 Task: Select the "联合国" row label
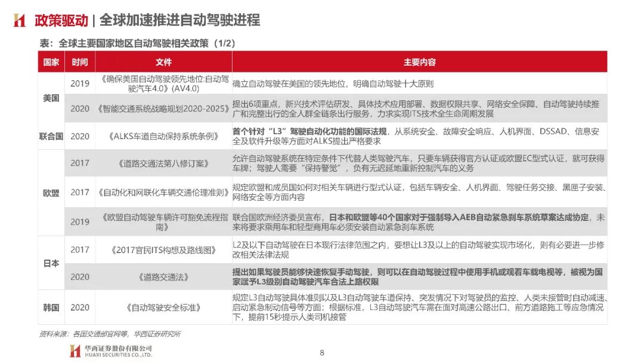[x=51, y=136]
